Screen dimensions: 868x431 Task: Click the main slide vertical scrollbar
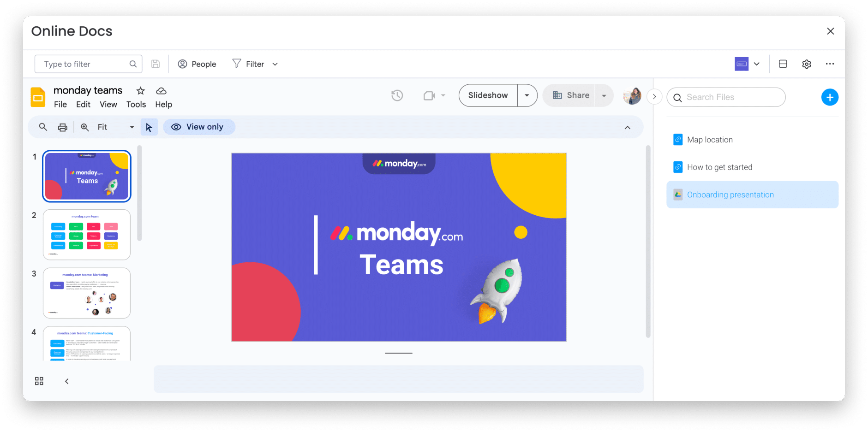(x=648, y=242)
